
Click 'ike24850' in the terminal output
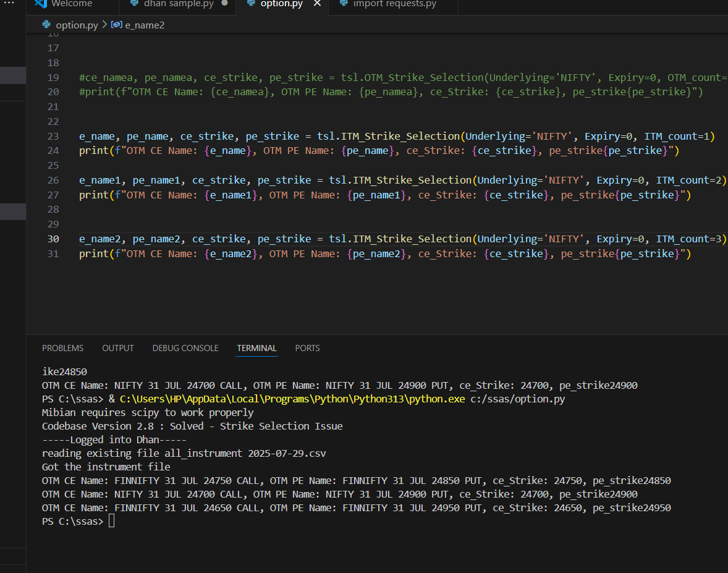pyautogui.click(x=64, y=372)
